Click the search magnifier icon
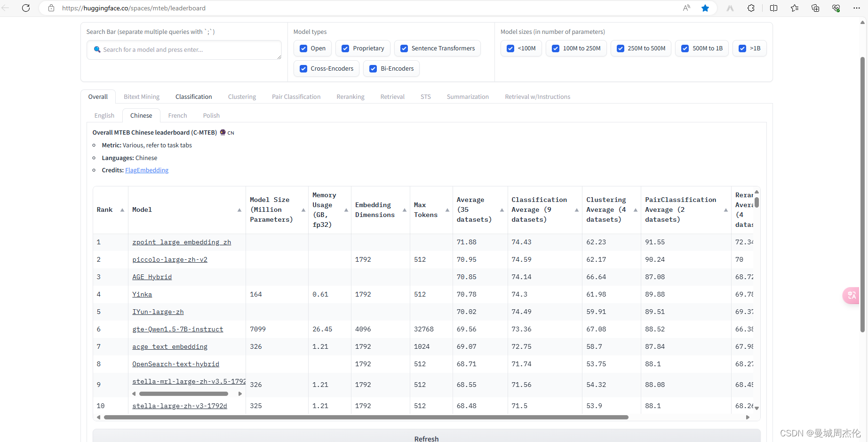The width and height of the screenshot is (868, 442). click(x=97, y=49)
